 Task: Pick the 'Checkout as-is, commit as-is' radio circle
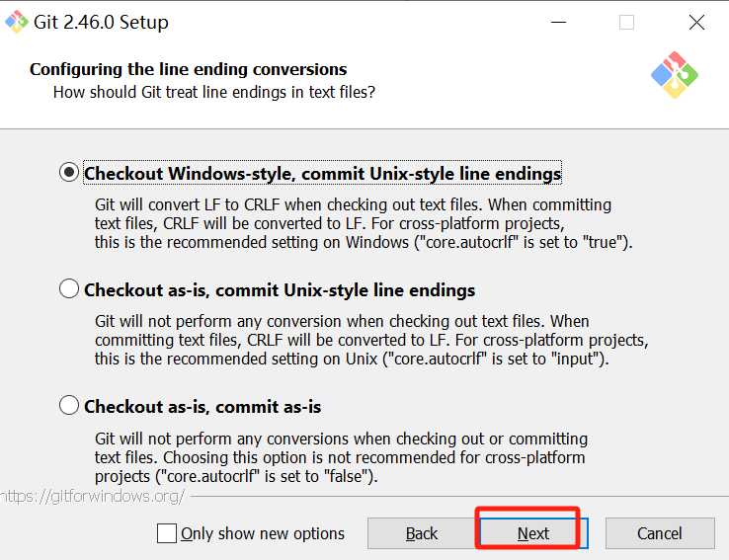(69, 406)
